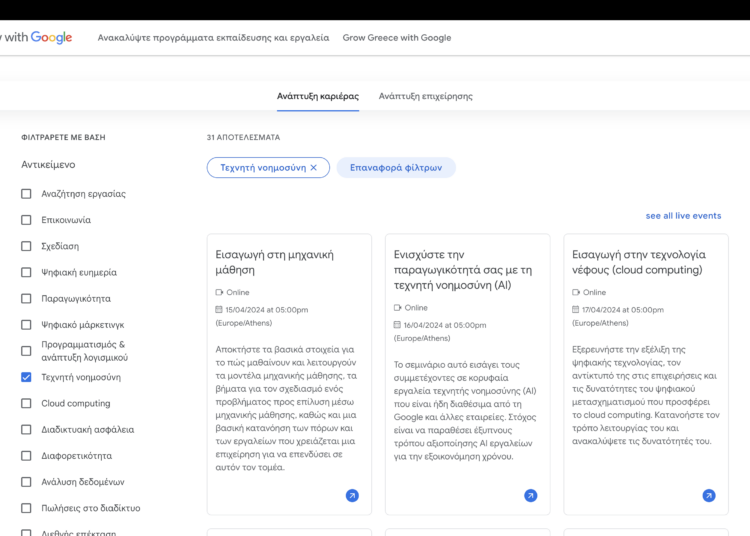Click the Google logo in header
Viewport: 750px width, 536px height.
coord(51,38)
